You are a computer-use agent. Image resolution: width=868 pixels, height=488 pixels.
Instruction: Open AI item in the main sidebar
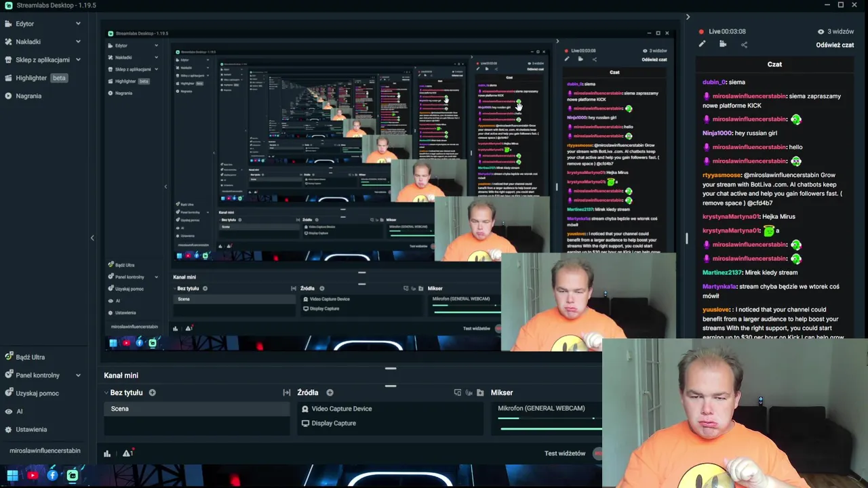[19, 411]
